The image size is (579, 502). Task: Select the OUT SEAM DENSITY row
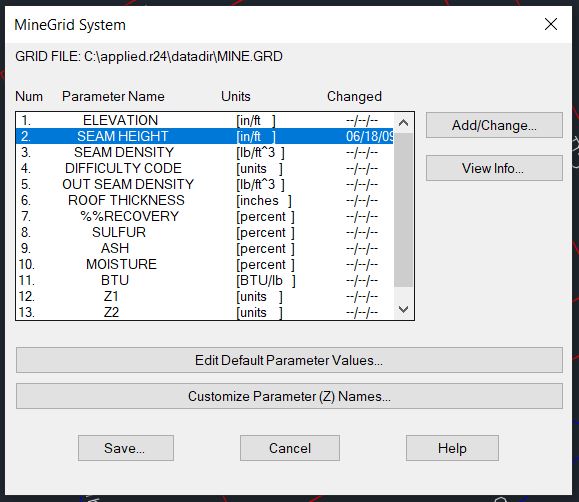pos(205,184)
